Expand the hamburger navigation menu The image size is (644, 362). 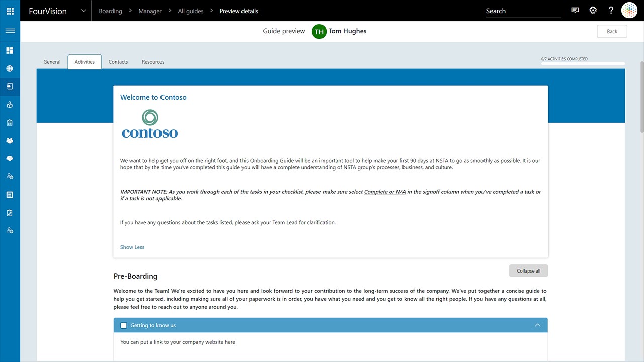[x=10, y=31]
